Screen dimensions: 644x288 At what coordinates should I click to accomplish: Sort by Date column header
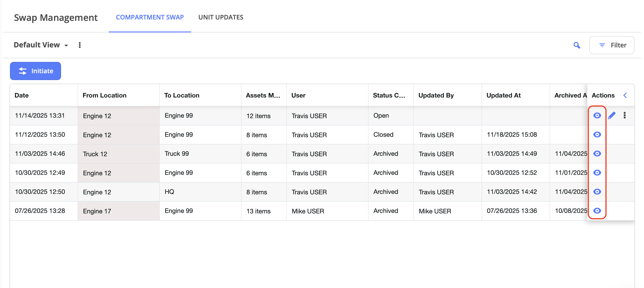[x=22, y=95]
